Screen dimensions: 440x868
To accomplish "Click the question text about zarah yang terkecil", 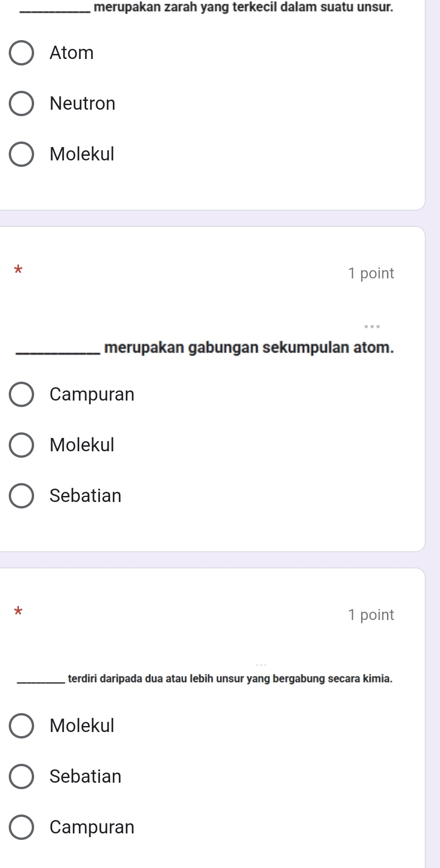I will pos(243,7).
